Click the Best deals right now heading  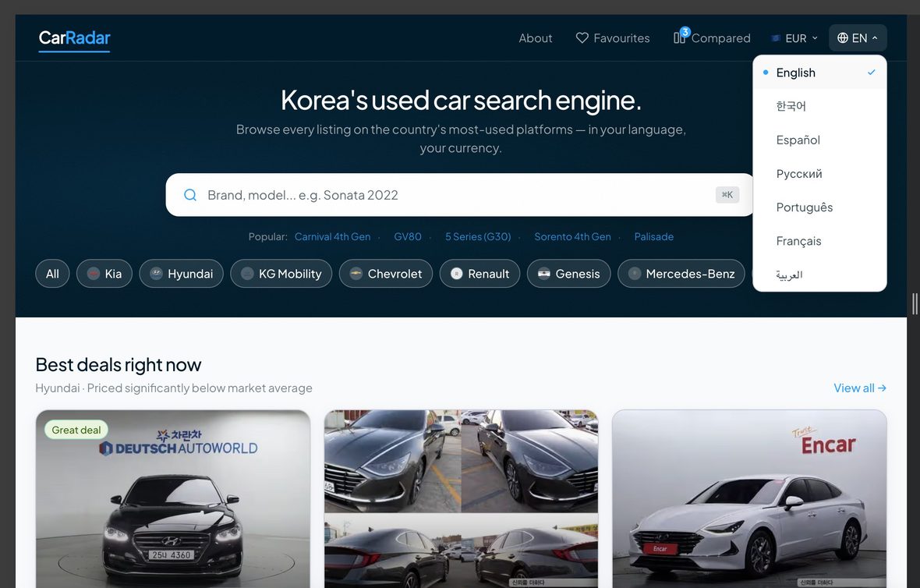pyautogui.click(x=118, y=365)
